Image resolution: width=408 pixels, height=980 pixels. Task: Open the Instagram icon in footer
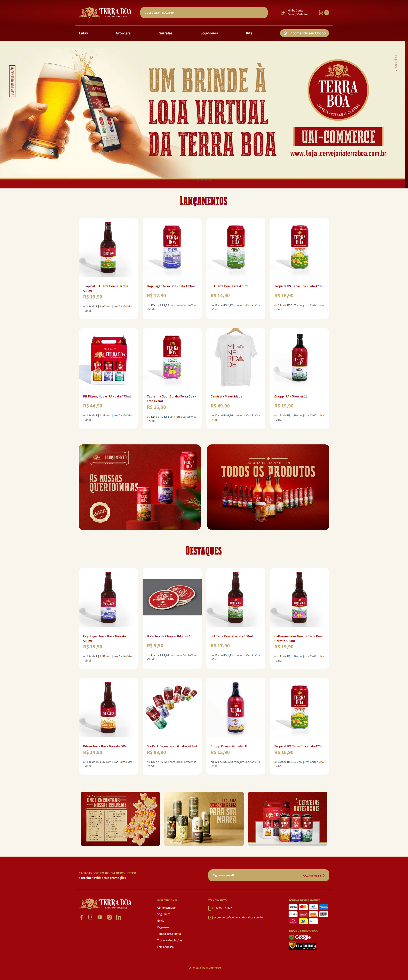pos(91,917)
